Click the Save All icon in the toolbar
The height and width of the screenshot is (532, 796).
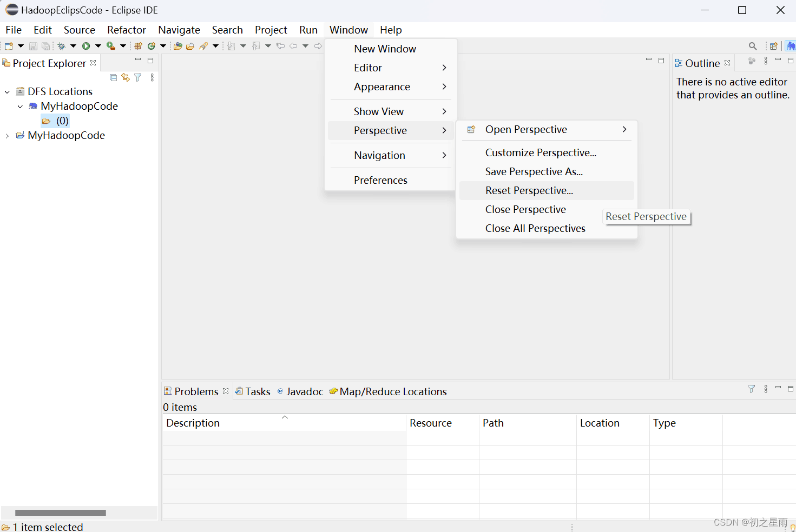pyautogui.click(x=46, y=46)
